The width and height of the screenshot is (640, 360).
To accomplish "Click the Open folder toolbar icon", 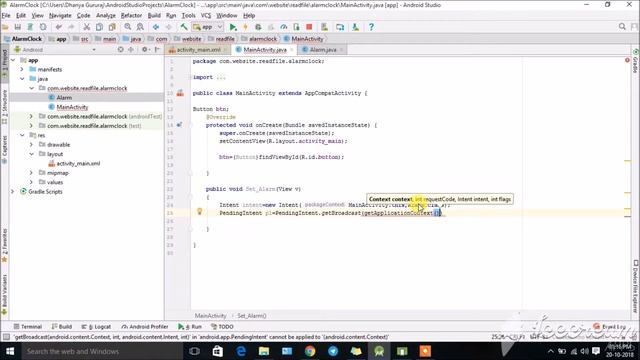I will 5,27.
